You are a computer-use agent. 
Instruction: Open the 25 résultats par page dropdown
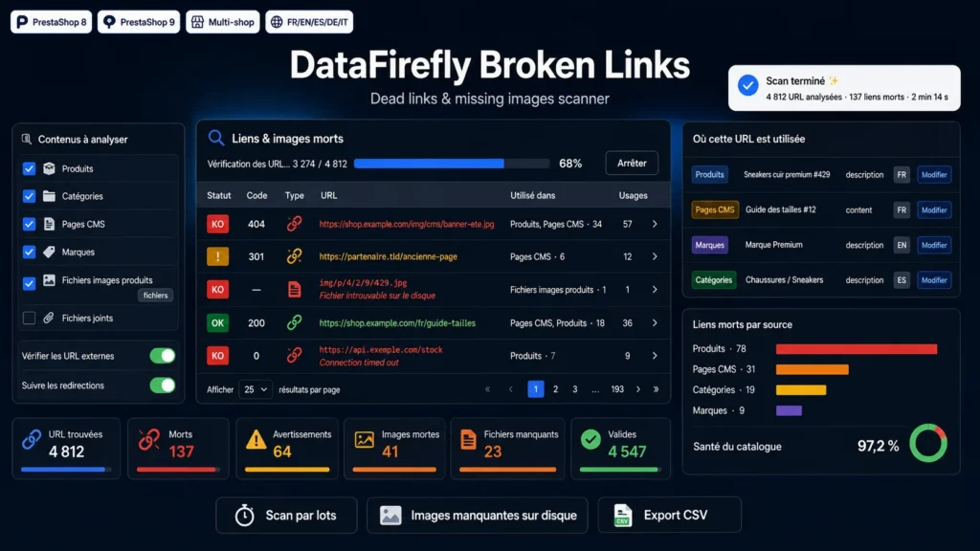[255, 389]
